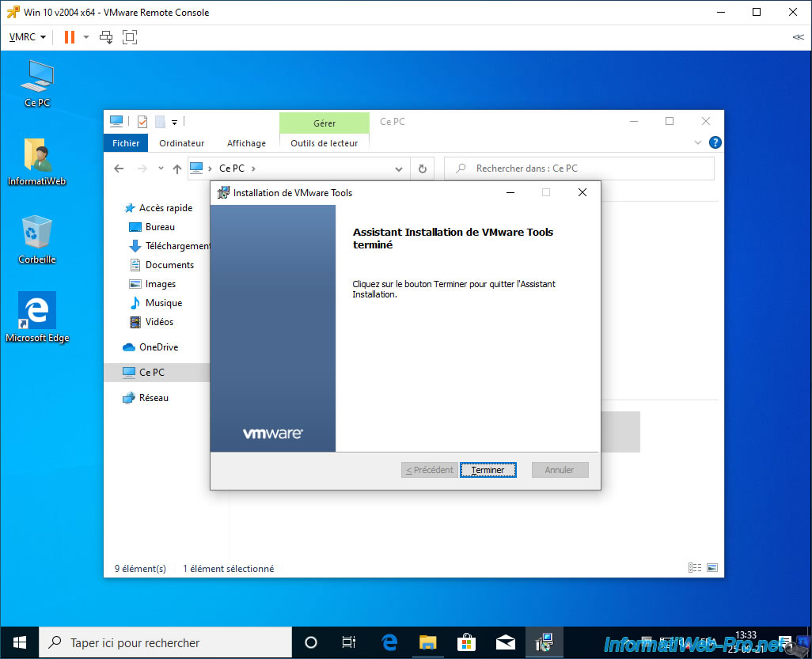Open the Outils de lecteur tab
Viewport: 812px width, 659px height.
tap(324, 143)
